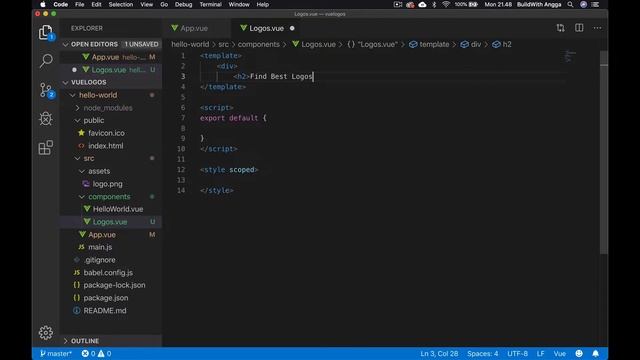Open package-lock.json in explorer tree
The image size is (640, 360).
[x=114, y=285]
